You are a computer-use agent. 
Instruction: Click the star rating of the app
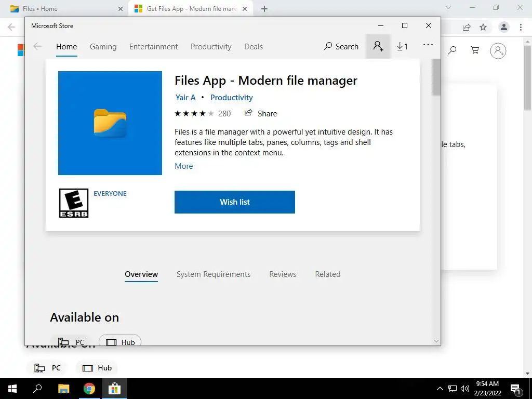coord(194,113)
